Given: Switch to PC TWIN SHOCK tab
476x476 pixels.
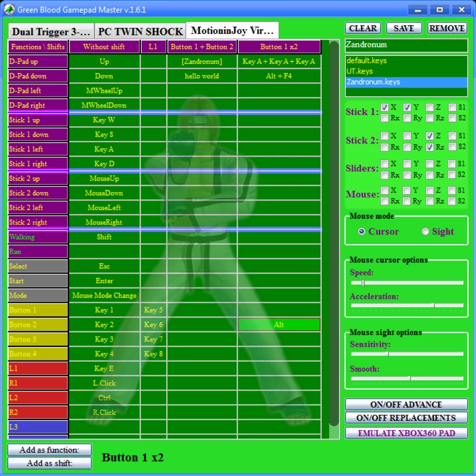Looking at the screenshot, I should pyautogui.click(x=140, y=32).
